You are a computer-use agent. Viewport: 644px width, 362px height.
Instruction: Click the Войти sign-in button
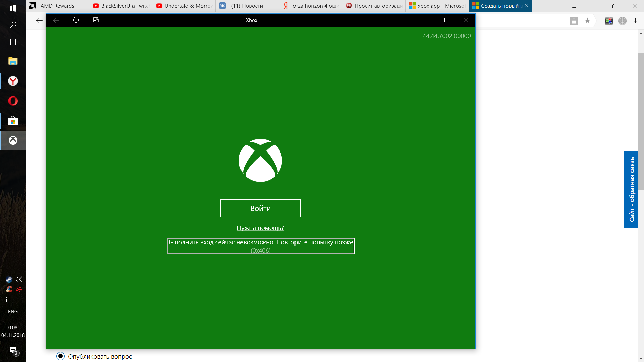coord(260,208)
